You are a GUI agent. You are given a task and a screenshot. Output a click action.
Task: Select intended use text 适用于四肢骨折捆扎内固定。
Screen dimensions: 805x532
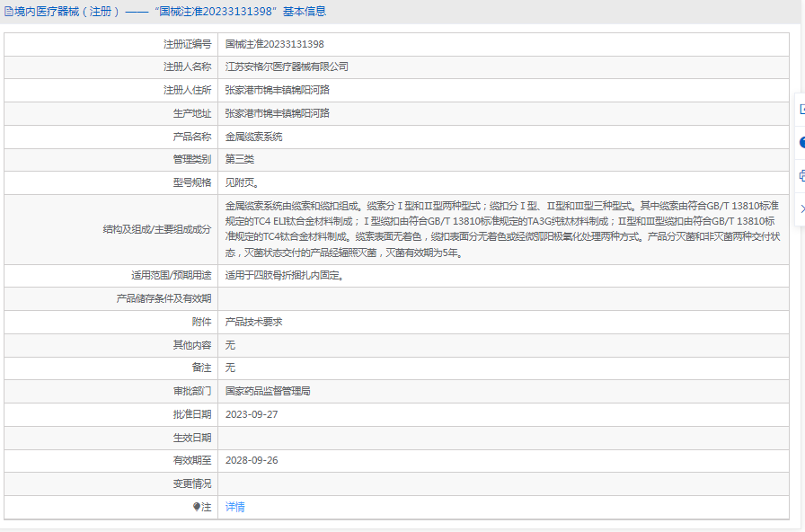(285, 275)
